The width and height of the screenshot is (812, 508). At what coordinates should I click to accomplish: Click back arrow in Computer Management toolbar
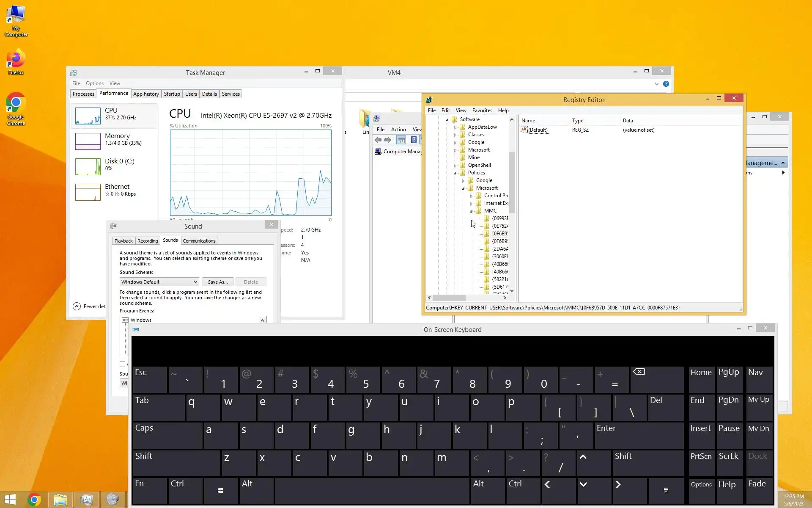pyautogui.click(x=378, y=140)
